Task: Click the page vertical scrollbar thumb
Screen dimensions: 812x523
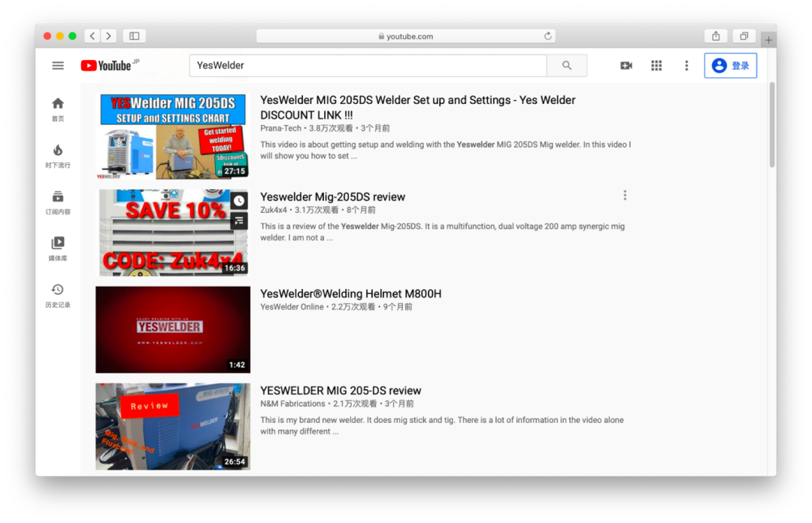Action: (x=771, y=124)
